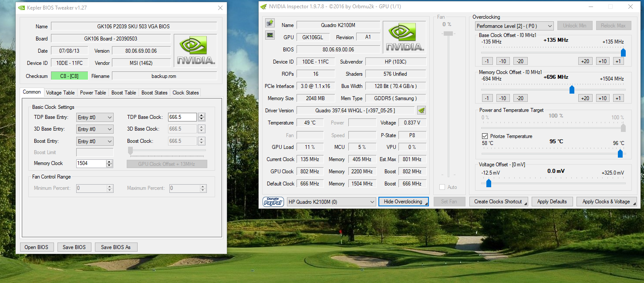Open the TDP Base Entry dropdown

point(95,117)
